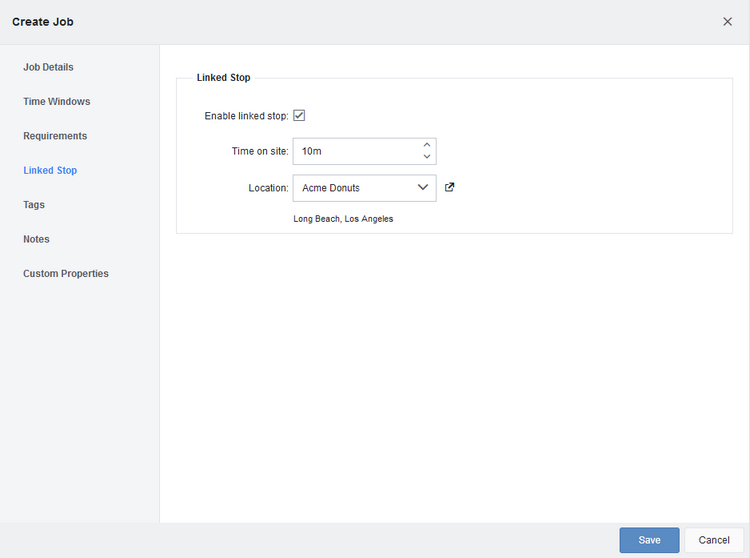Open the Job Details section

point(48,67)
